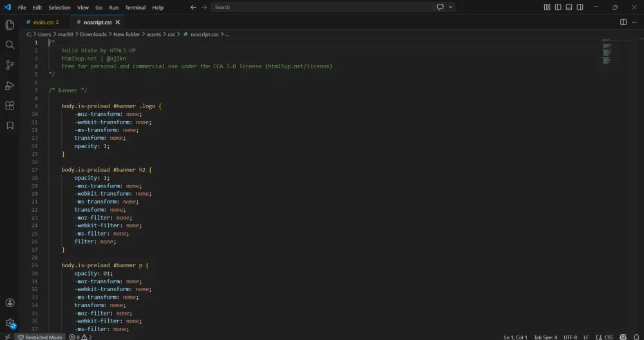This screenshot has width=644, height=340.
Task: Open the Extensions view
Action: (10, 106)
